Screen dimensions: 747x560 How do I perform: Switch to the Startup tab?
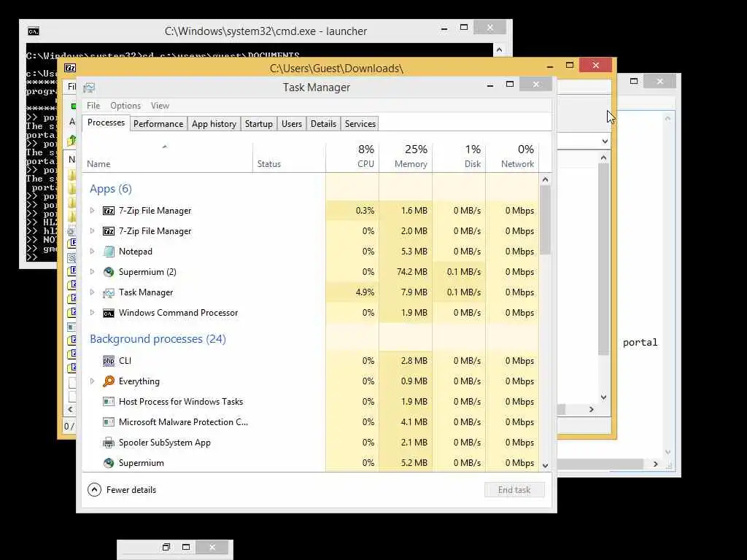pos(259,124)
